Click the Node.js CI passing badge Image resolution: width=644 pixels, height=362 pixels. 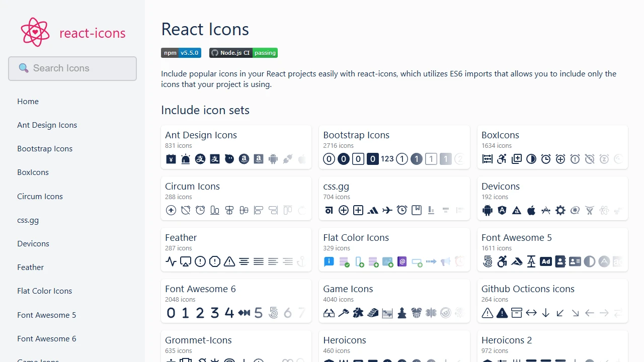243,52
